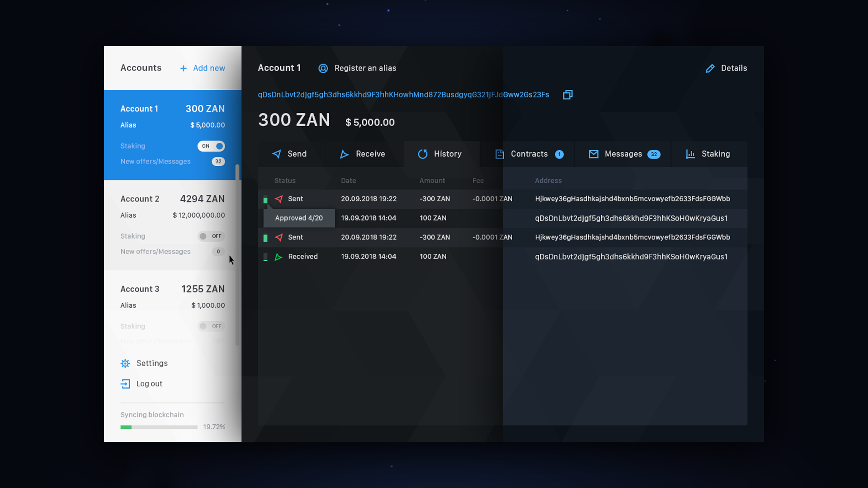This screenshot has width=868, height=488.
Task: Click the Messages tab badge showing 32
Action: tap(654, 154)
